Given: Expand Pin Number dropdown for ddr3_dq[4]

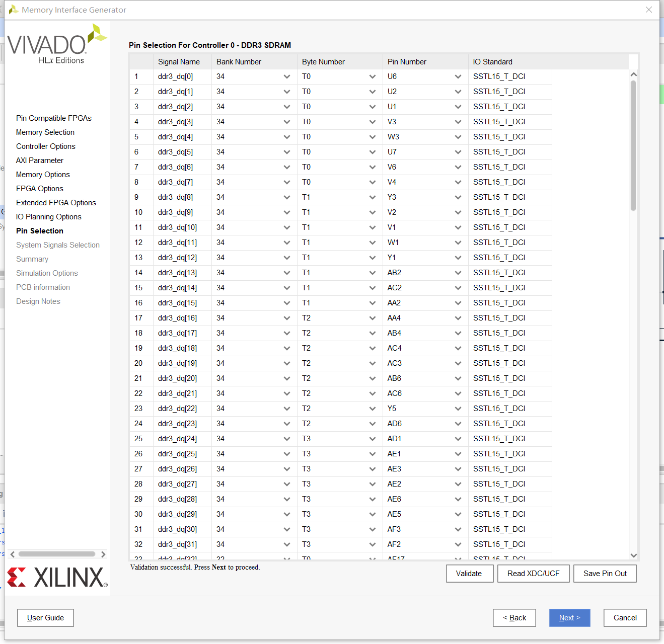Looking at the screenshot, I should tap(458, 137).
